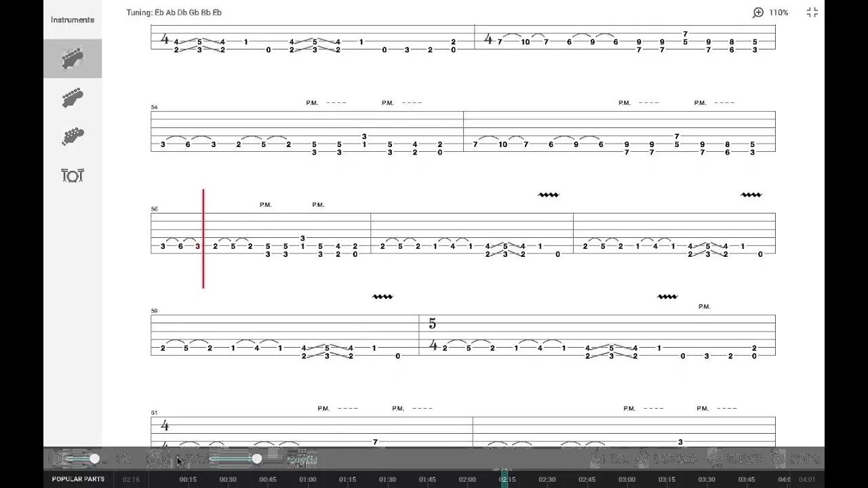Exit fullscreen using the collapse arrows icon
The image size is (868, 488).
point(812,13)
